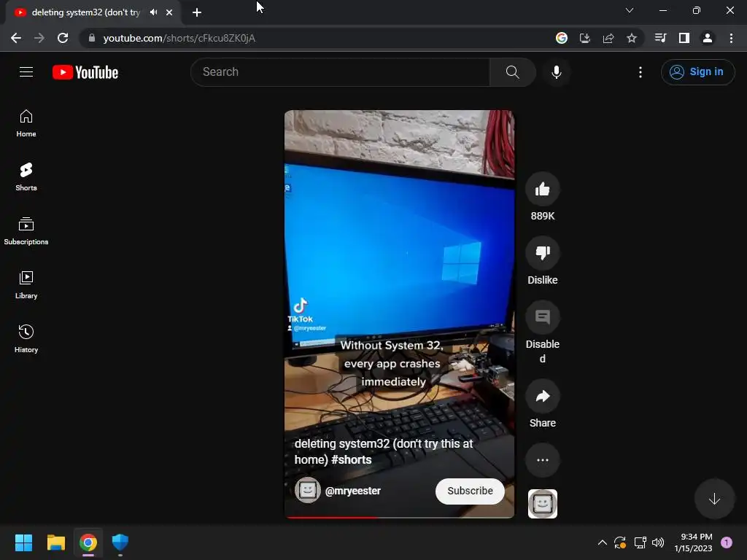The height and width of the screenshot is (560, 747).
Task: Focus the YouTube Search field
Action: point(340,72)
